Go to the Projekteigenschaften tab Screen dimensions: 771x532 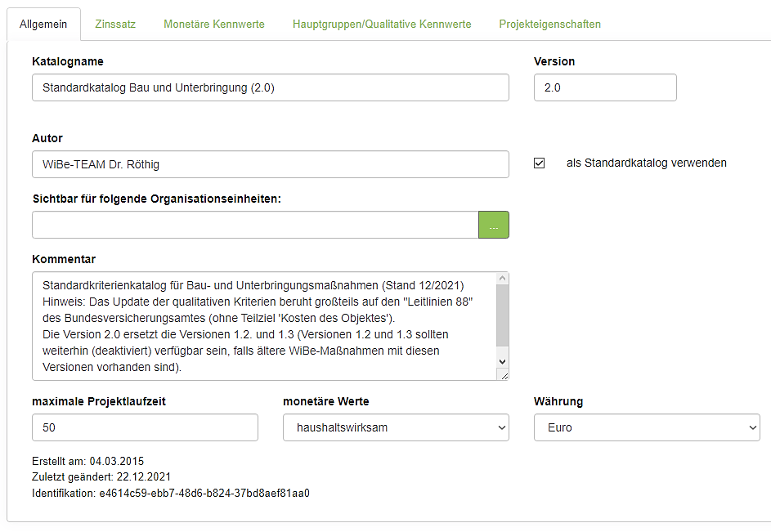pos(549,24)
